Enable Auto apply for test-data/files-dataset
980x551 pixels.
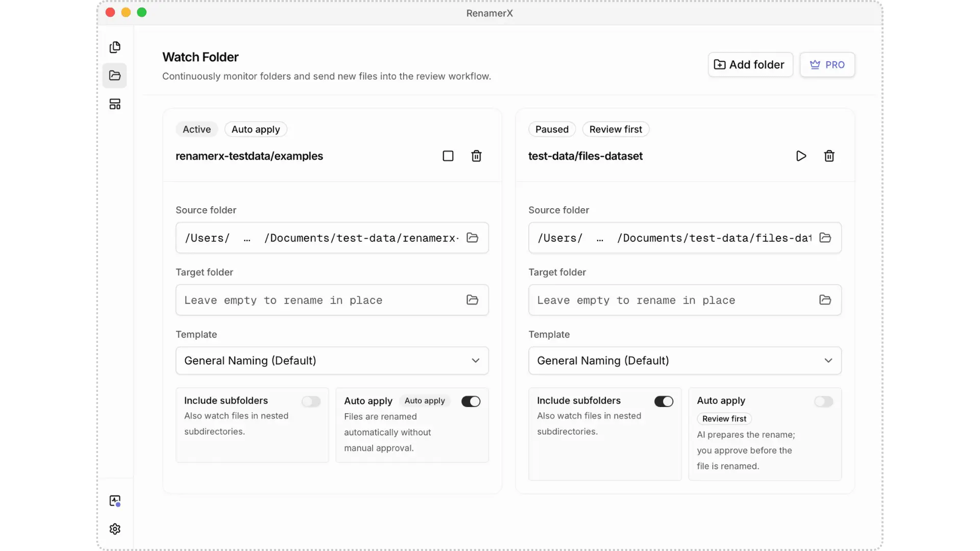tap(824, 402)
